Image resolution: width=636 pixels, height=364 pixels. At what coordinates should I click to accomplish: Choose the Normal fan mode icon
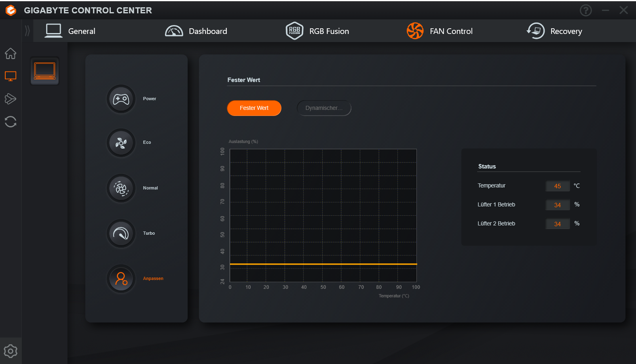pyautogui.click(x=121, y=188)
